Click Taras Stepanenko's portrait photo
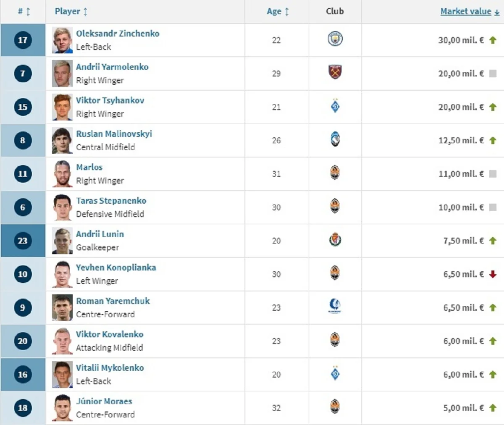 click(62, 207)
